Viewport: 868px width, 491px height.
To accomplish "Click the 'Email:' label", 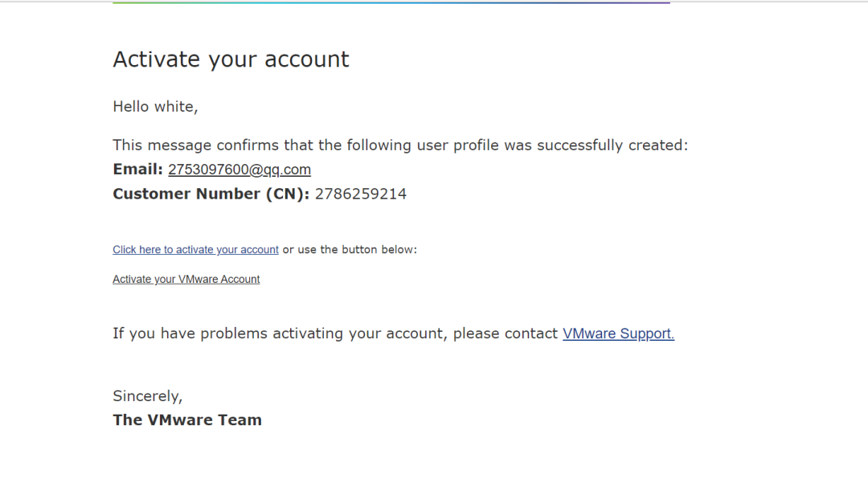I will pos(138,170).
